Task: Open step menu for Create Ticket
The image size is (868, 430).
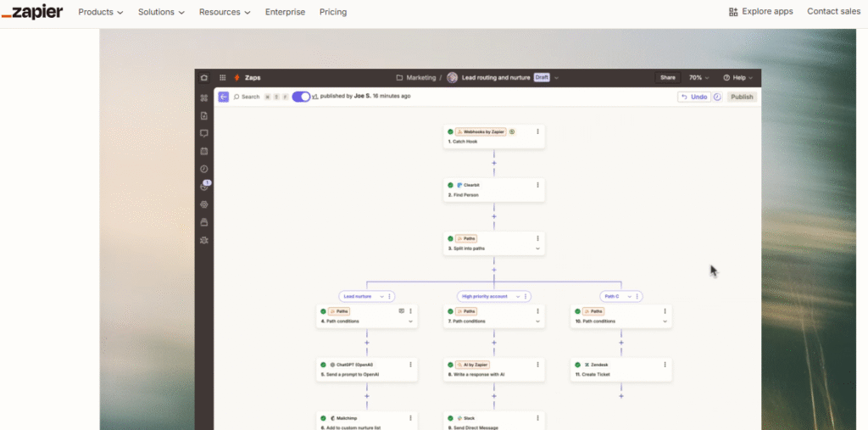Action: pos(665,365)
